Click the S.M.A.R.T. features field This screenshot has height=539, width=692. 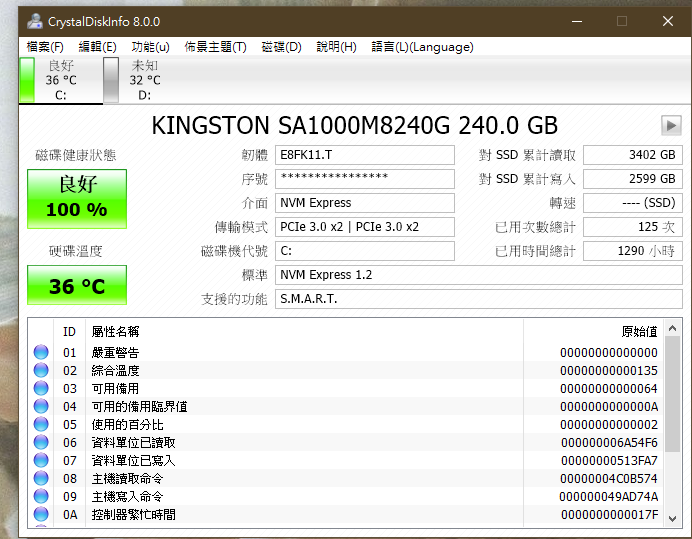(479, 299)
